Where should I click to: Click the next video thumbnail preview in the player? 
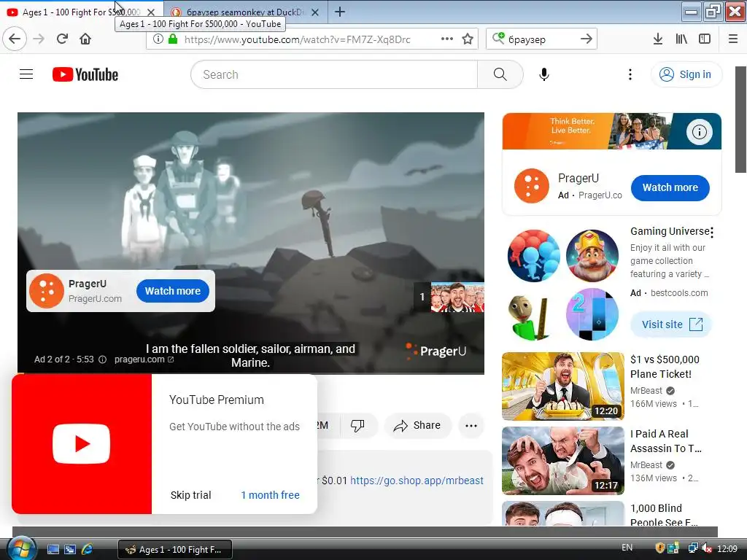(x=457, y=297)
